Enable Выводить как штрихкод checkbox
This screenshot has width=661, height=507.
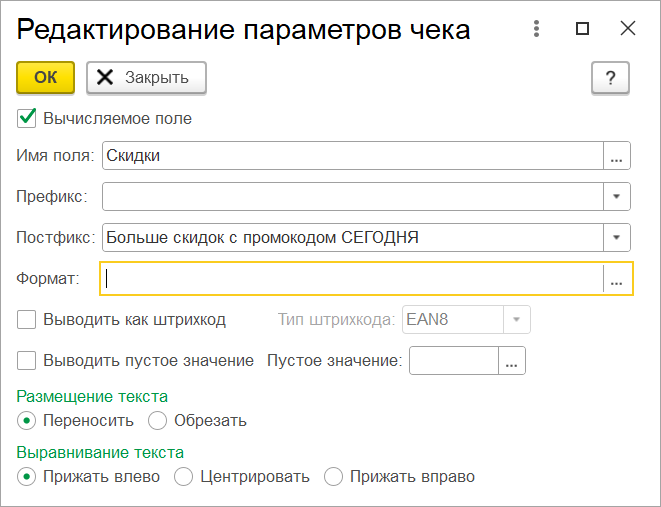[x=27, y=320]
